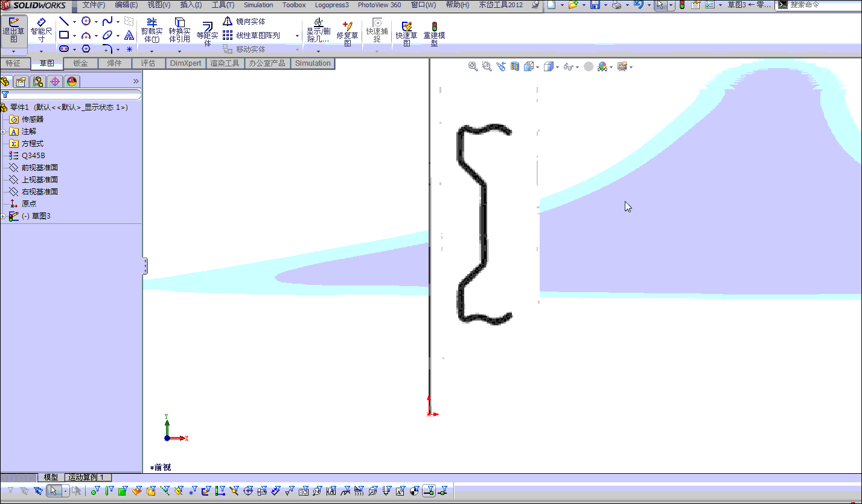Click Mirror Entities (镜向实体) tool
Viewport: 862px width, 504px height.
coord(244,21)
